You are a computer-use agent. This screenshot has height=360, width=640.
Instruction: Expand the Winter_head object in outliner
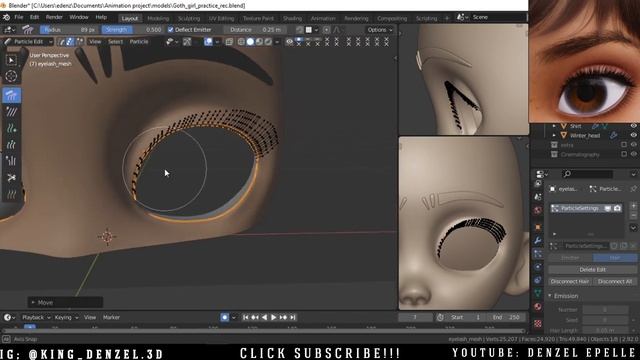coord(554,135)
